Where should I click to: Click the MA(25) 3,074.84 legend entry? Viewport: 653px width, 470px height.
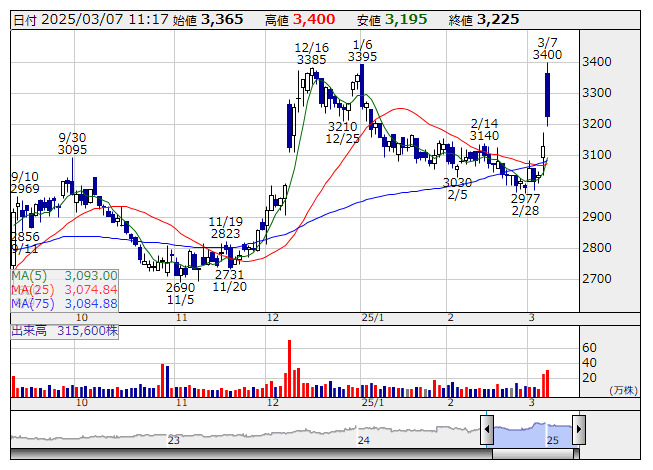tap(65, 289)
